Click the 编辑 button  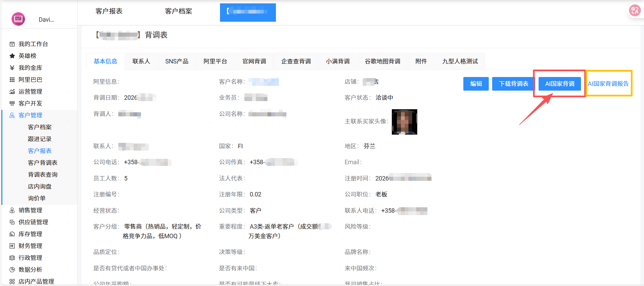[476, 84]
